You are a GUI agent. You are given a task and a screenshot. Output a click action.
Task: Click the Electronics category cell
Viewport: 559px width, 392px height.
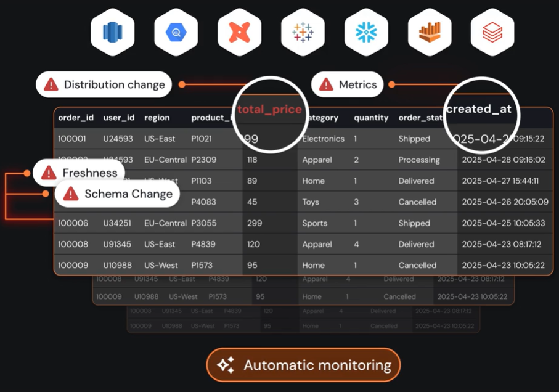click(x=324, y=139)
